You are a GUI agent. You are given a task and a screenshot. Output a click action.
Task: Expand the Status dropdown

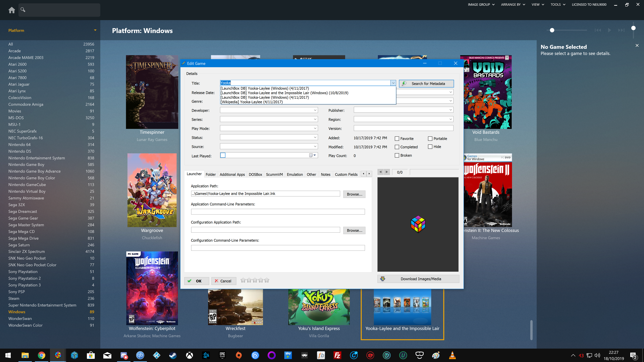315,137
